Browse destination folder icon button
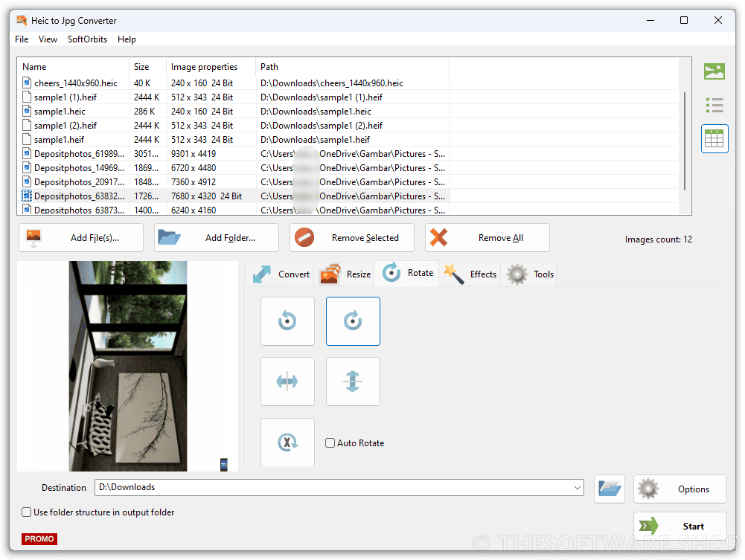745x560 pixels. coord(610,489)
